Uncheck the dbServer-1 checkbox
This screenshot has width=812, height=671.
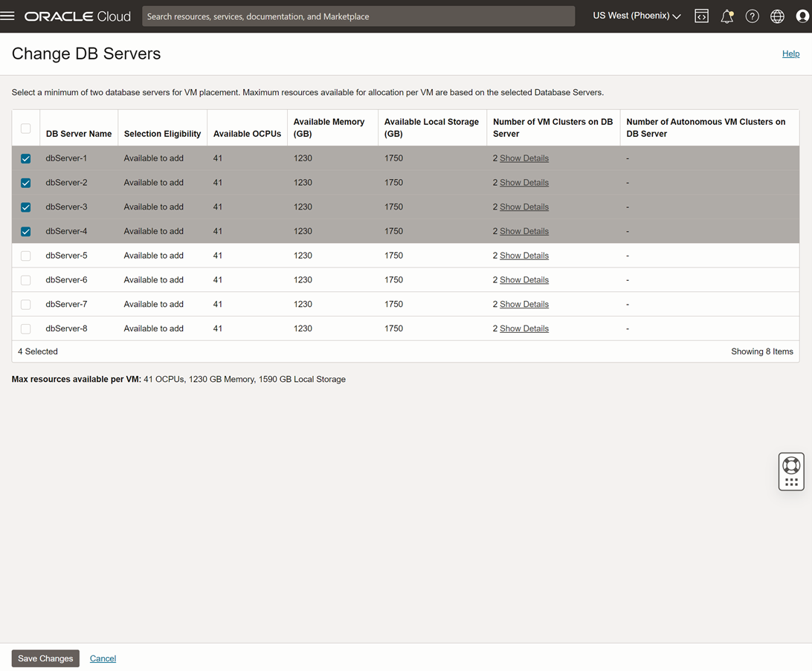[x=26, y=158]
